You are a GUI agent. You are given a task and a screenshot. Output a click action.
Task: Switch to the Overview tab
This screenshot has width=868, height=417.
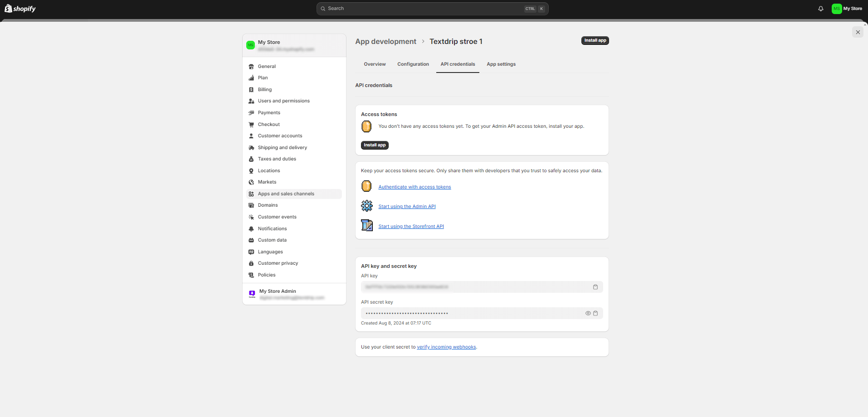pyautogui.click(x=374, y=64)
